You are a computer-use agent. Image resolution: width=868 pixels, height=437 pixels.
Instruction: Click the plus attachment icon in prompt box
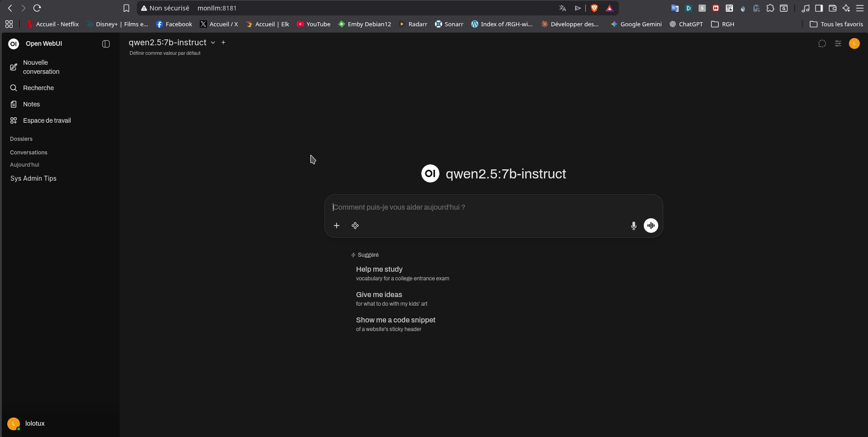[x=337, y=226]
